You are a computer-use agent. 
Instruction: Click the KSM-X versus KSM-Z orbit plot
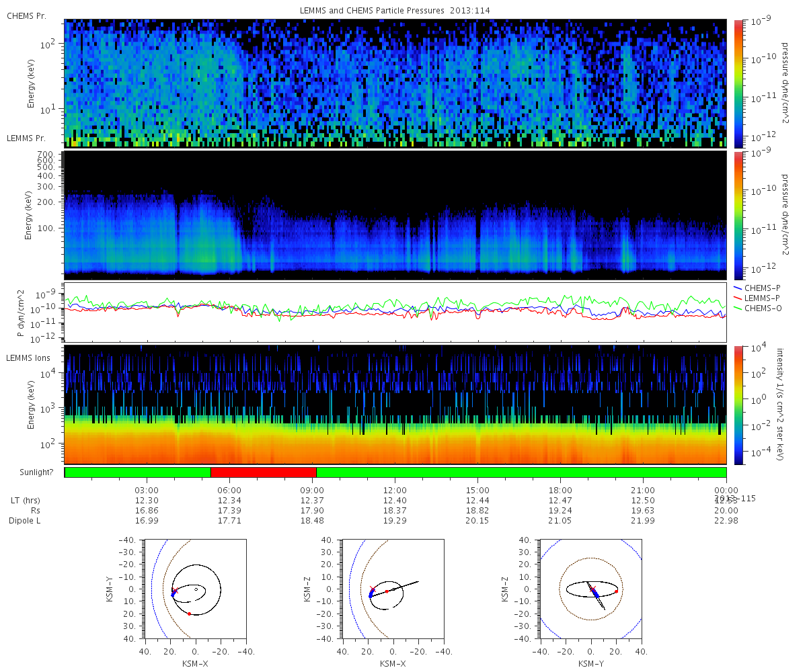coord(393,588)
